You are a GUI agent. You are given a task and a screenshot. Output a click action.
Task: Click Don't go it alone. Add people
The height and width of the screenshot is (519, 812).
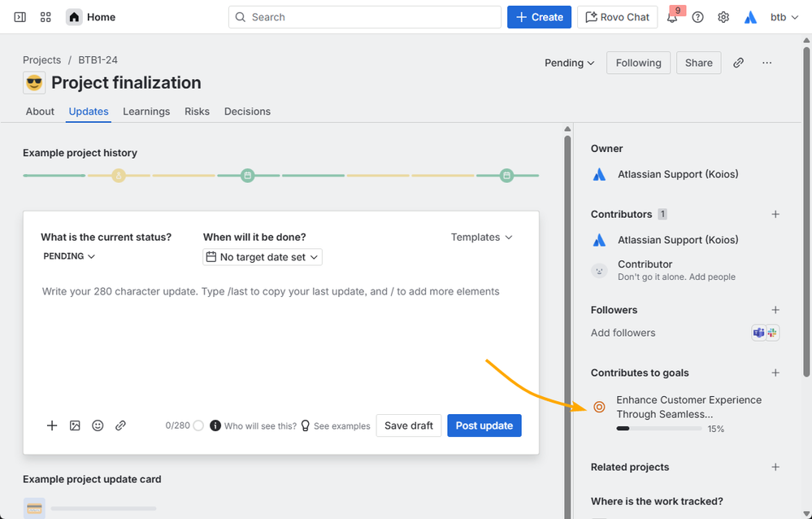coord(676,277)
